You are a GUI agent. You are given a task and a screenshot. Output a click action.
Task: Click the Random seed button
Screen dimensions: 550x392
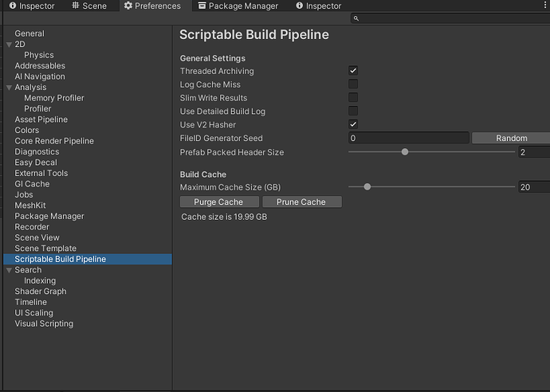511,138
